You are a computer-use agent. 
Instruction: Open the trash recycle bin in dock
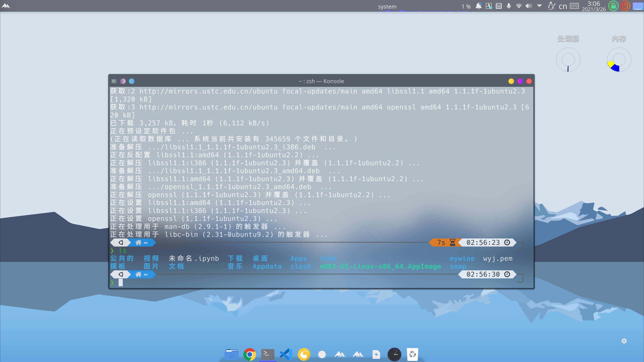coord(413,354)
